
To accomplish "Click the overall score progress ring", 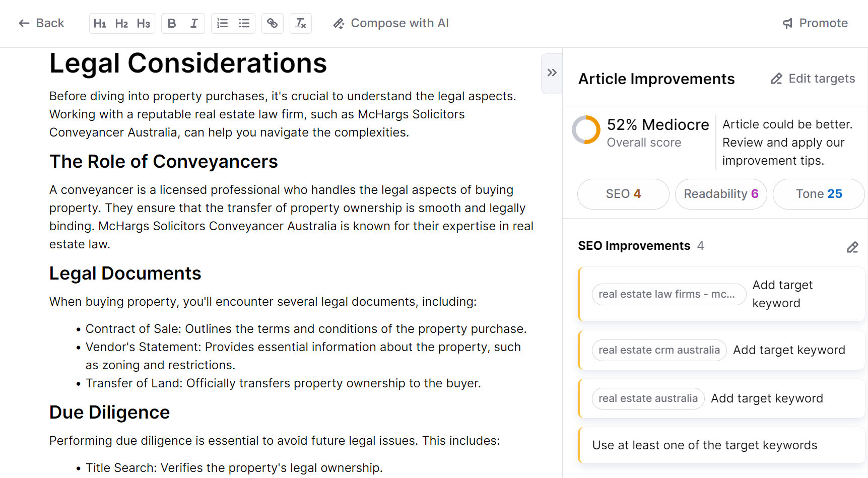I will tap(586, 130).
